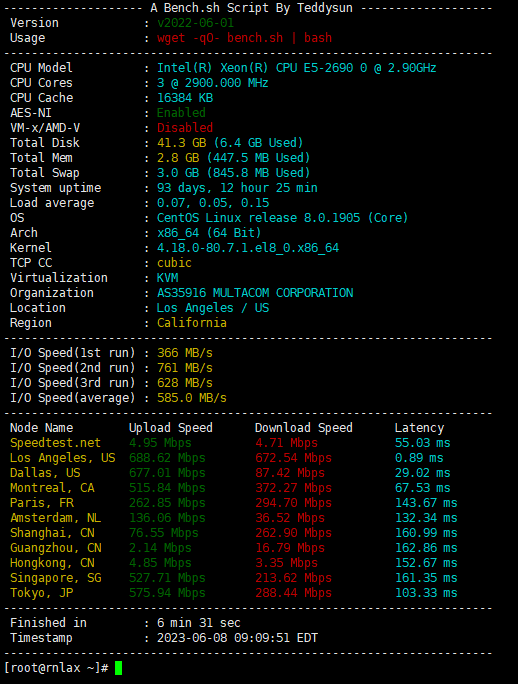518x684 pixels.
Task: Select the version string v2022-06-01
Action: coord(195,23)
